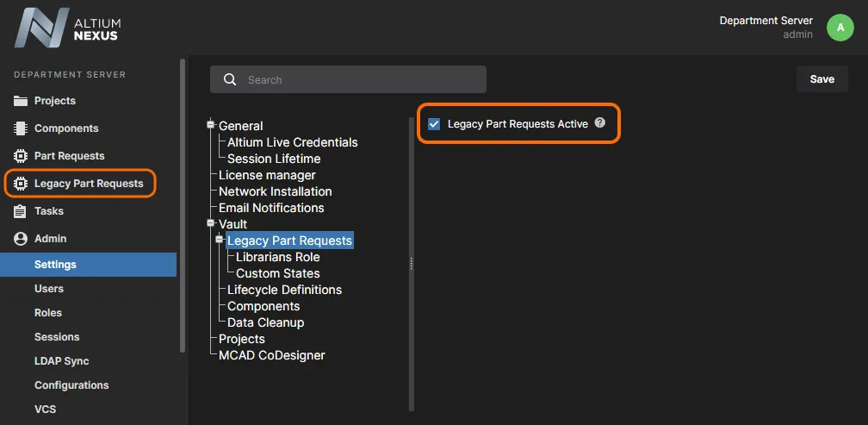Viewport: 868px width, 425px height.
Task: Open Users in the Admin submenu
Action: pos(49,289)
